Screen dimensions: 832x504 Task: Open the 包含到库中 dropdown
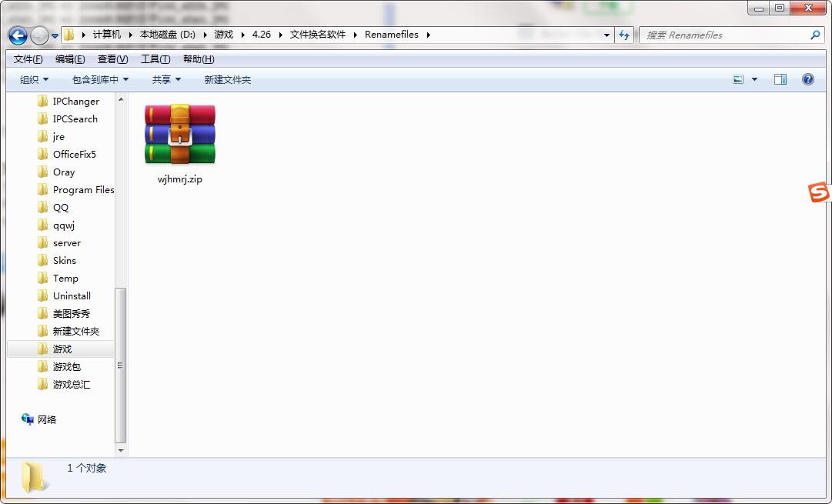click(100, 79)
